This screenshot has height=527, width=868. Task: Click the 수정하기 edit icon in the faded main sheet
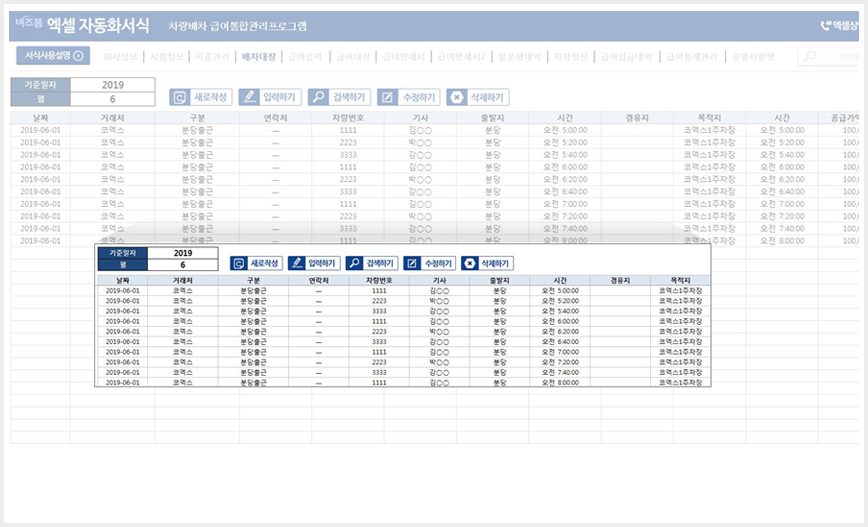click(x=388, y=97)
